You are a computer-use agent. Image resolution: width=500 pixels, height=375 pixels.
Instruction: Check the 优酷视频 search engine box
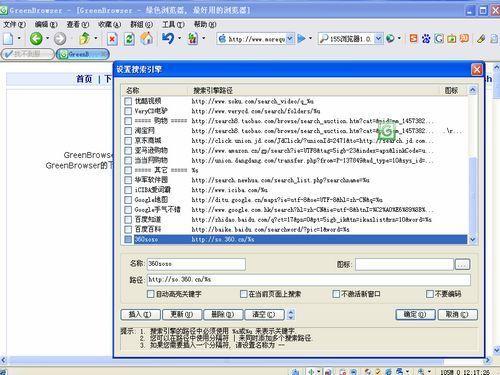click(128, 101)
